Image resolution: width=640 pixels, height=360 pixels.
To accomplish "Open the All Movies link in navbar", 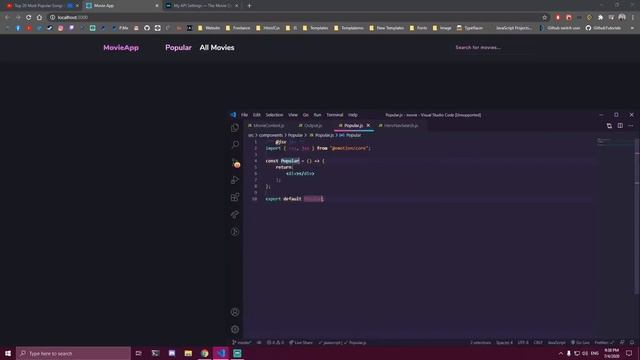I will coord(217,48).
